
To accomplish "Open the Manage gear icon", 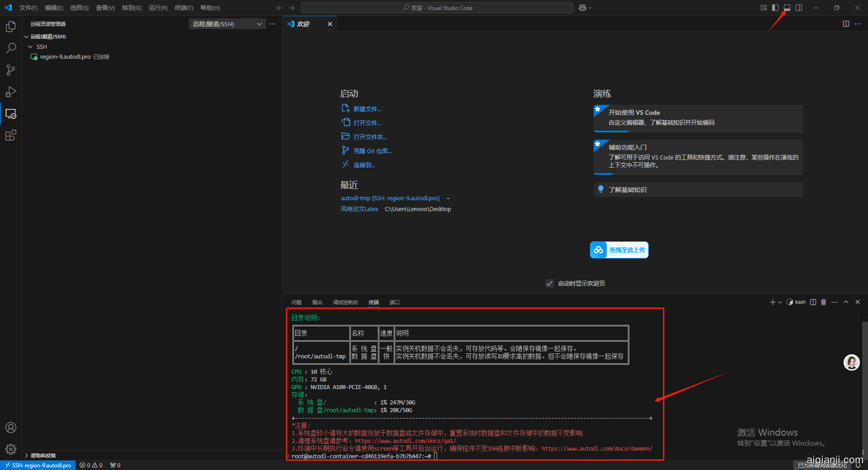I will click(x=11, y=449).
